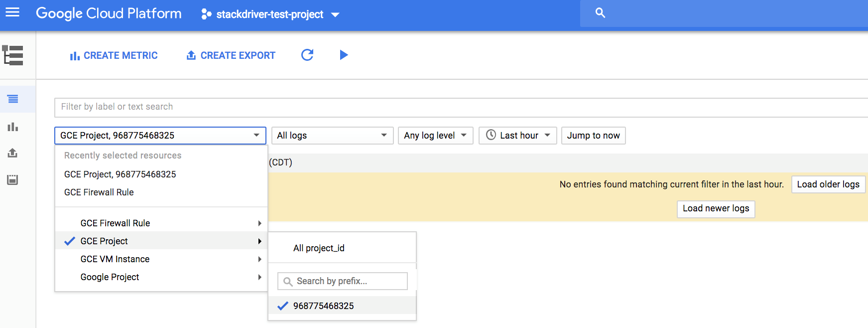This screenshot has height=328, width=868.
Task: Select project id 968775468325 in submenu
Action: 342,306
